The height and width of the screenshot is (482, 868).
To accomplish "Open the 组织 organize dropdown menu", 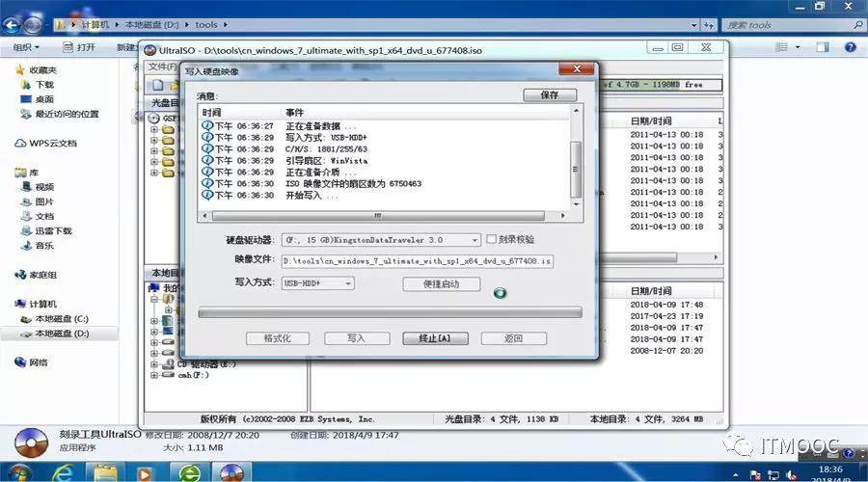I will pyautogui.click(x=26, y=47).
